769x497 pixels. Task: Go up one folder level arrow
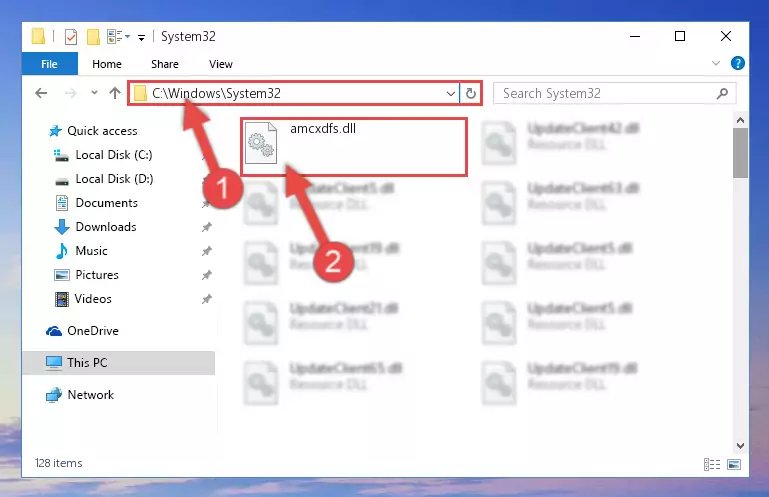pyautogui.click(x=115, y=93)
